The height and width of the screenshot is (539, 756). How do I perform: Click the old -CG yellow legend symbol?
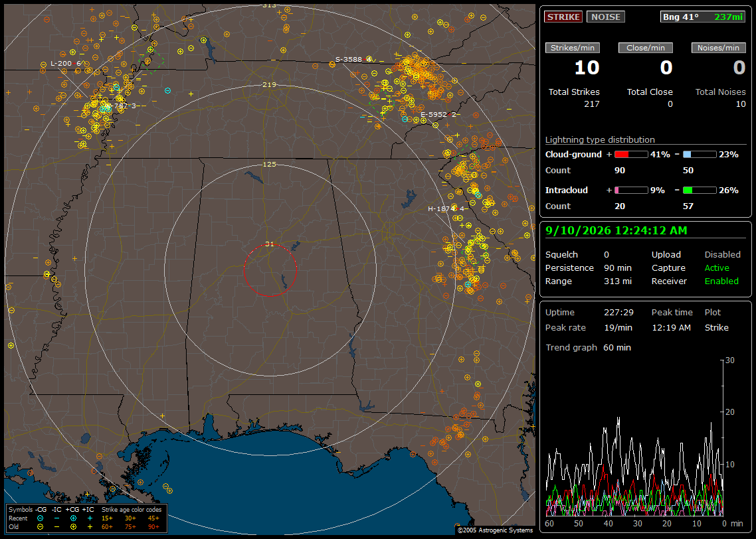click(41, 527)
